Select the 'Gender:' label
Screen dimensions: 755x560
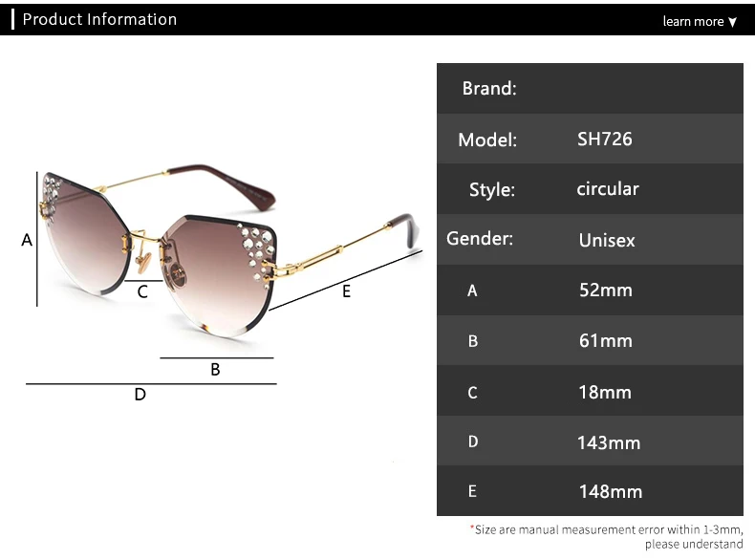click(480, 238)
